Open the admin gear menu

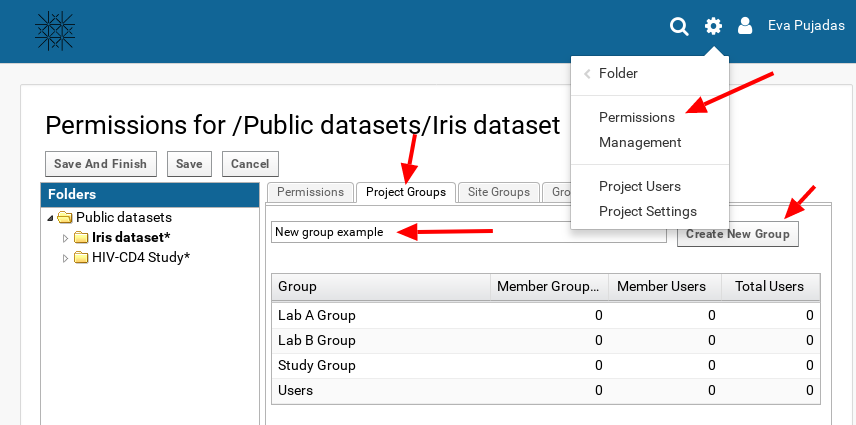pyautogui.click(x=713, y=27)
